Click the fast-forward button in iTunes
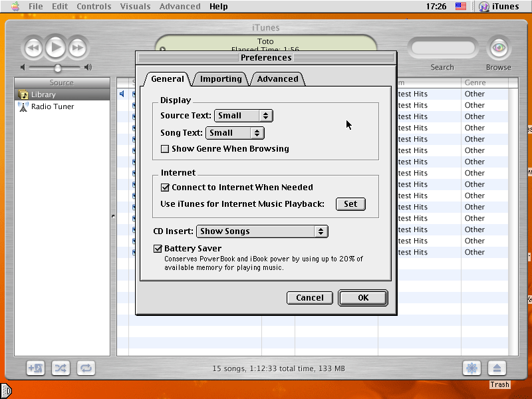 (x=78, y=48)
